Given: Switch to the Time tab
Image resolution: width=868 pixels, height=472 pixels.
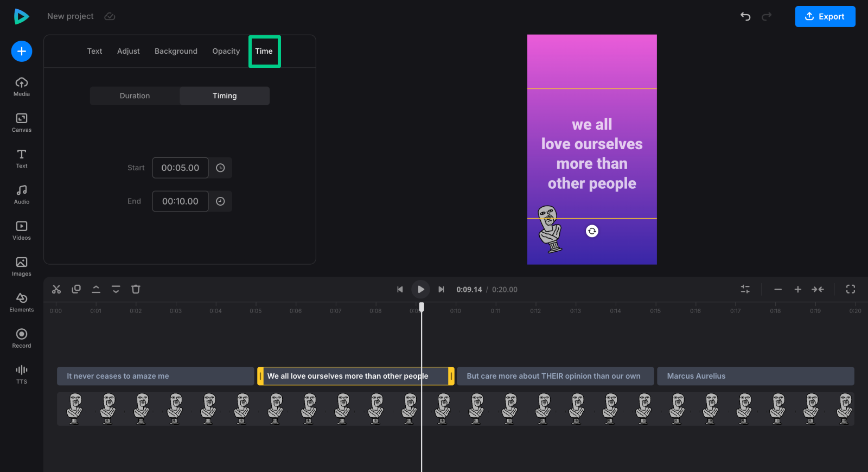Looking at the screenshot, I should coord(264,51).
